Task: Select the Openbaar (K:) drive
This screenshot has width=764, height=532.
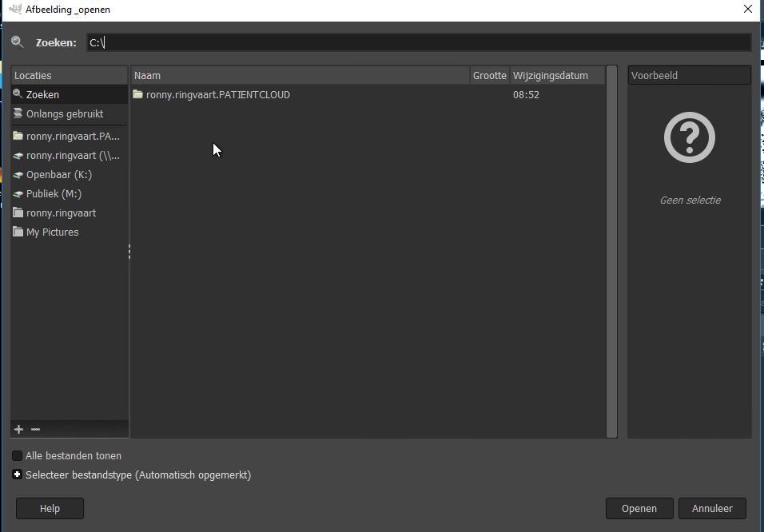Action: [x=58, y=175]
